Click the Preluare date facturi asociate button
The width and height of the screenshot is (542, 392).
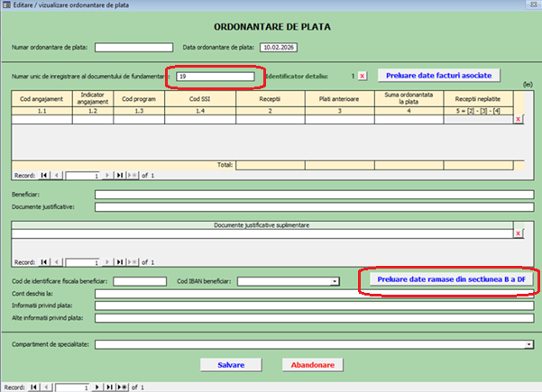[x=438, y=76]
